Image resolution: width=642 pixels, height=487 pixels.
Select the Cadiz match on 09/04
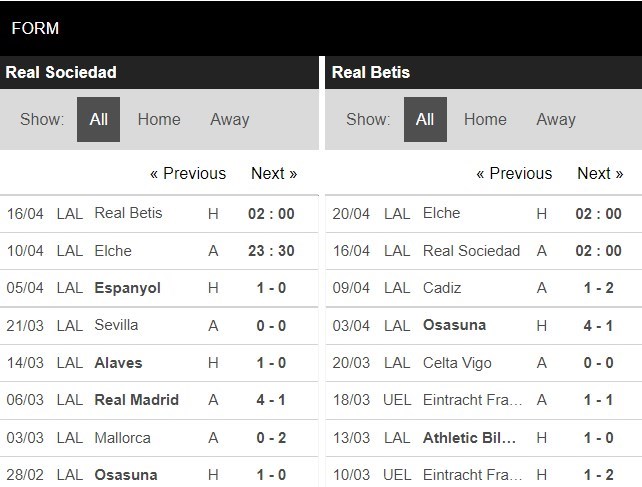point(484,288)
